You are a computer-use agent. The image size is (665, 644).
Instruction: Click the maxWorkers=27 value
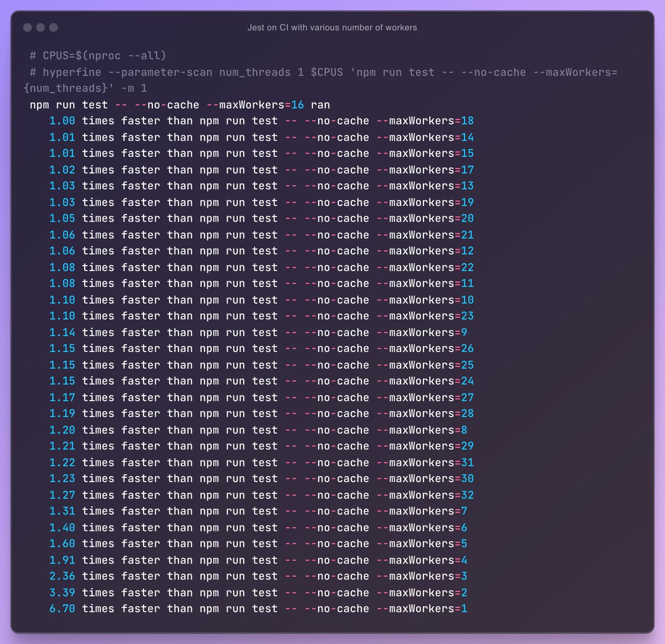coord(467,398)
